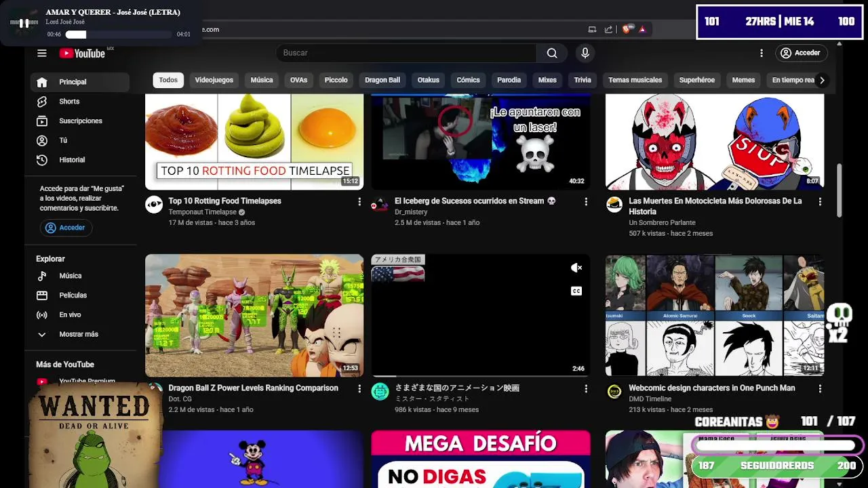The height and width of the screenshot is (488, 868).
Task: Select the Dragon Ball filter chip
Action: tap(382, 80)
